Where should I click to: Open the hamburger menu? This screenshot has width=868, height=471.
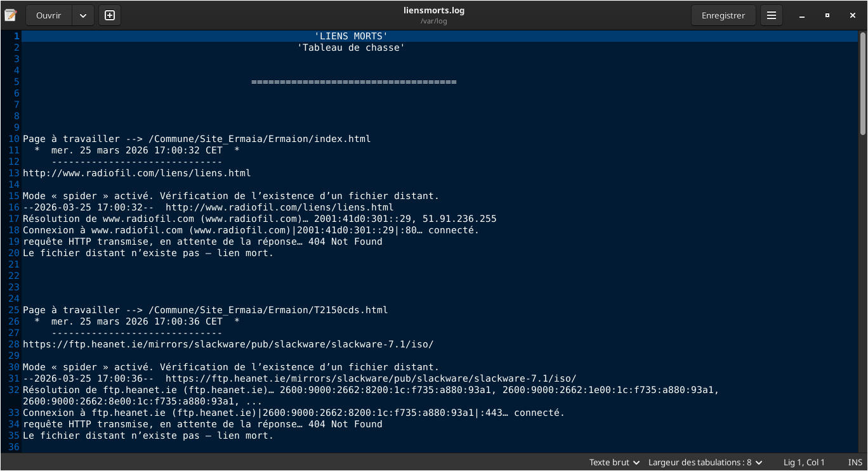[x=772, y=15]
